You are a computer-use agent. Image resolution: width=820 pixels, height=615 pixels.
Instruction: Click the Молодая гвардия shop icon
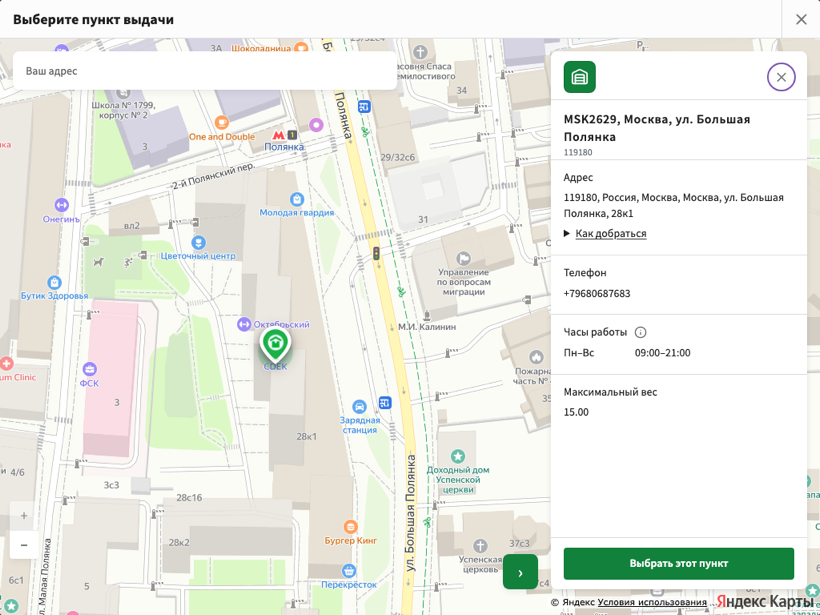point(297,199)
